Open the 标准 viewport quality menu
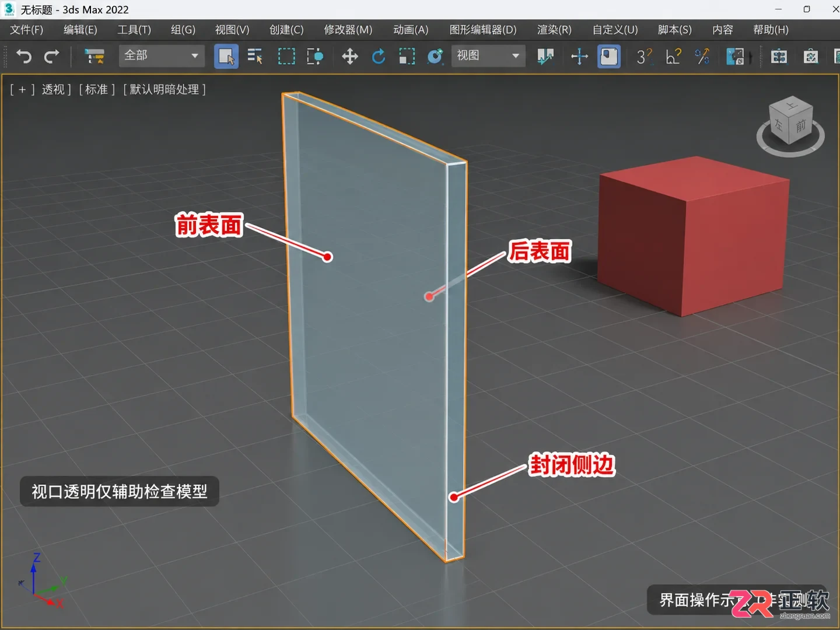 point(97,89)
